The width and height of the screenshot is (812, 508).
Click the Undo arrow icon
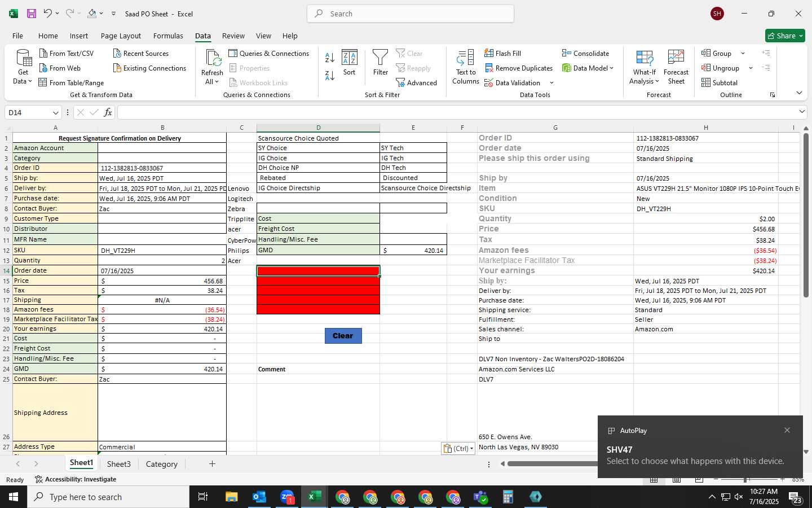coord(48,14)
